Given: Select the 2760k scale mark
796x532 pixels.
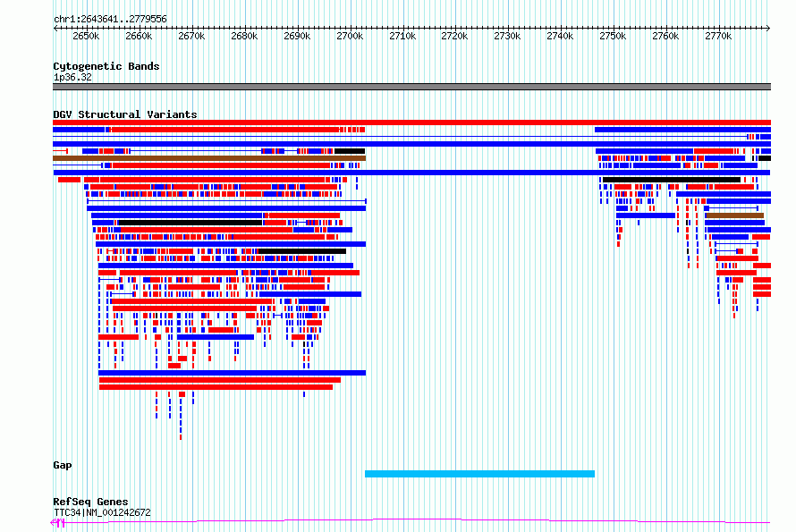Looking at the screenshot, I should coord(665,37).
